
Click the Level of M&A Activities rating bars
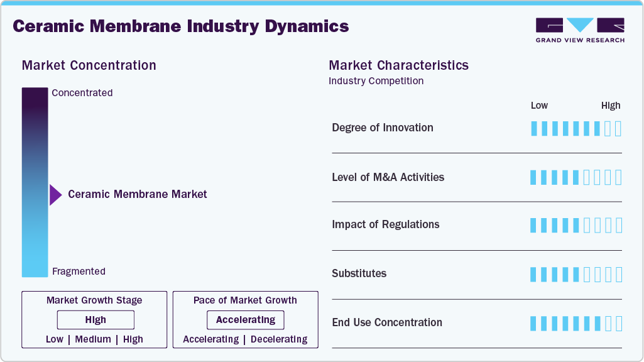[576, 177]
